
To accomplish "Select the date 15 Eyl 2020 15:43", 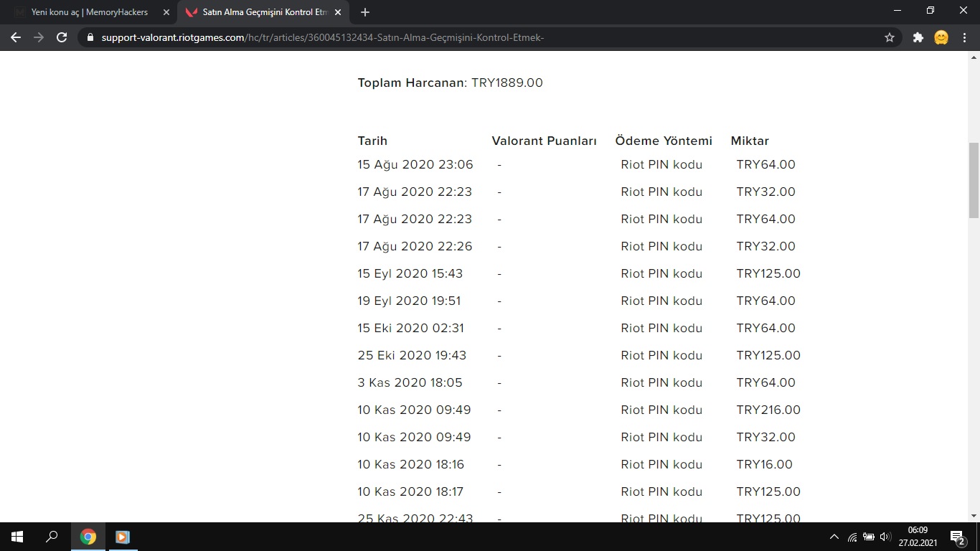I will [x=410, y=273].
